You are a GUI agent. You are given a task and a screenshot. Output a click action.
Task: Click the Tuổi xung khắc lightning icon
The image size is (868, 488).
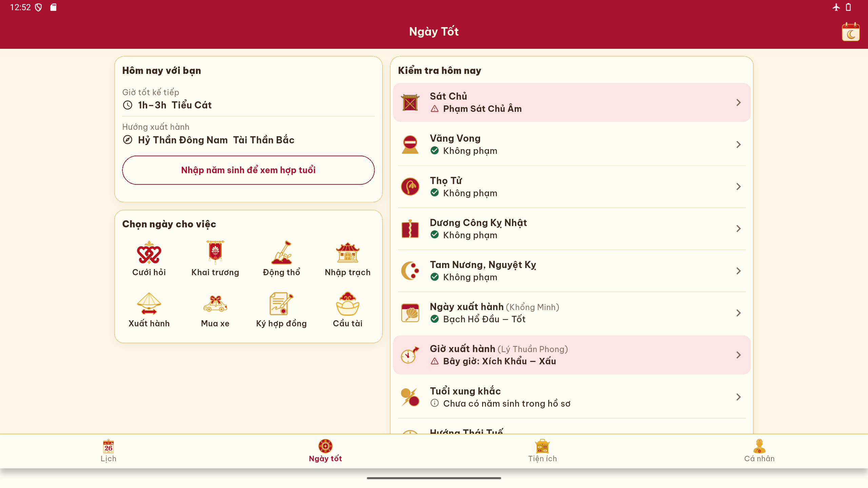coord(410,397)
